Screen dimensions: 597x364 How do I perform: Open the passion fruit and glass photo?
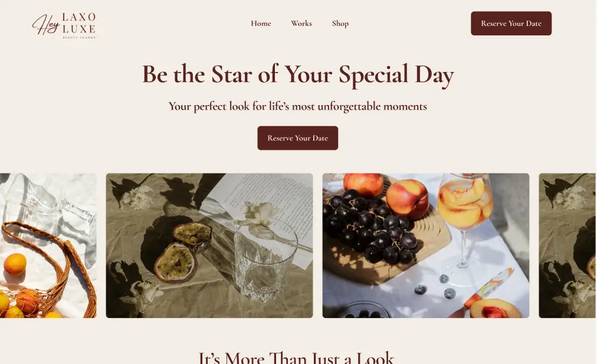[x=209, y=245]
